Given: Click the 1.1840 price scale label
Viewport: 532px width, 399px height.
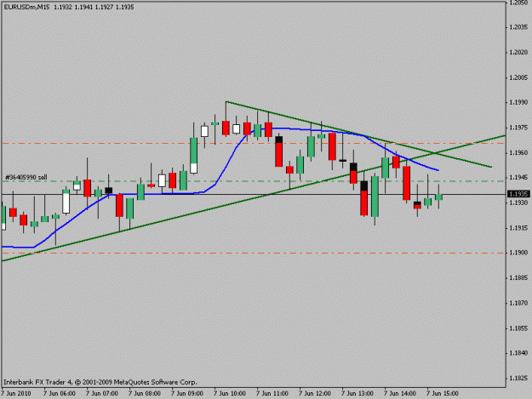Looking at the screenshot, I should coord(518,353).
